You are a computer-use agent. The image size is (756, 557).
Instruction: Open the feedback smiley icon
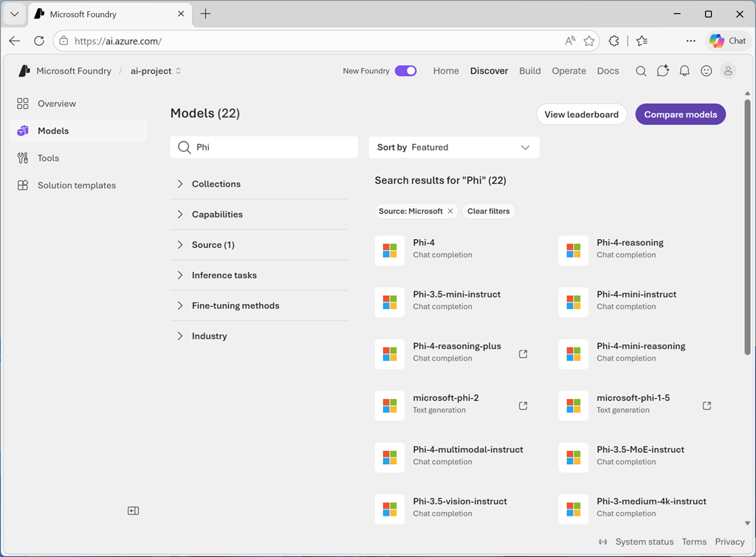tap(706, 71)
